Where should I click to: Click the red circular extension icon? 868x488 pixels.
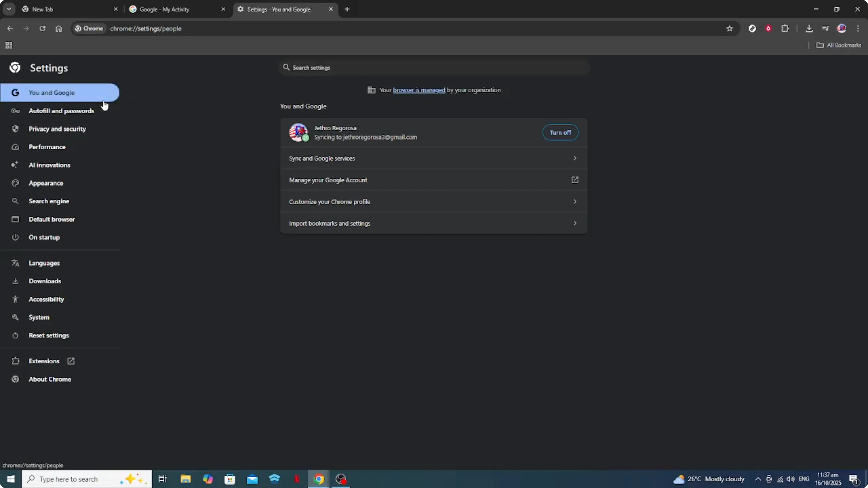point(768,29)
